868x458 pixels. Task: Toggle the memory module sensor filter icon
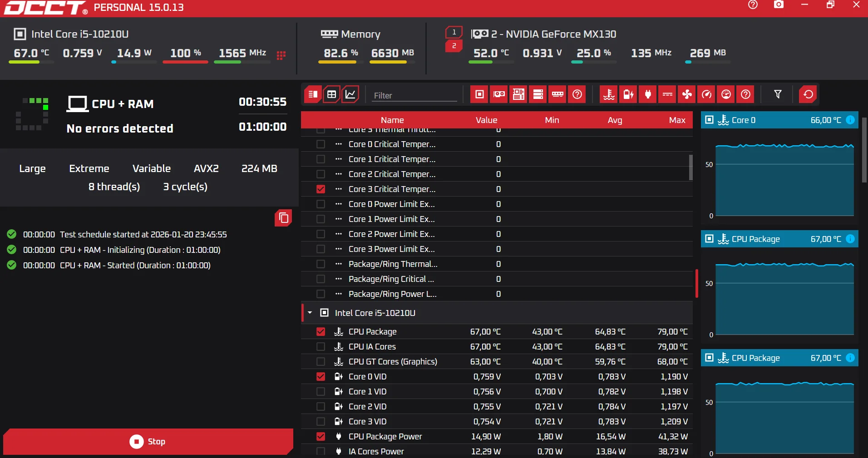(x=557, y=94)
